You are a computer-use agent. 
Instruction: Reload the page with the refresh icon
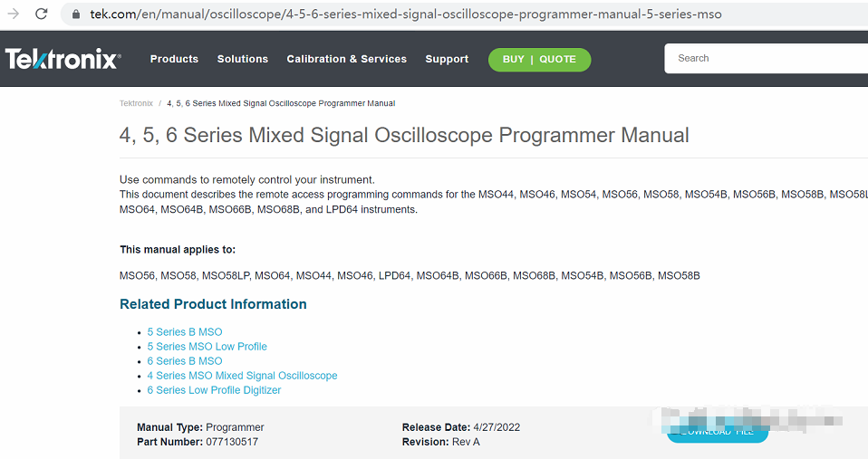41,14
